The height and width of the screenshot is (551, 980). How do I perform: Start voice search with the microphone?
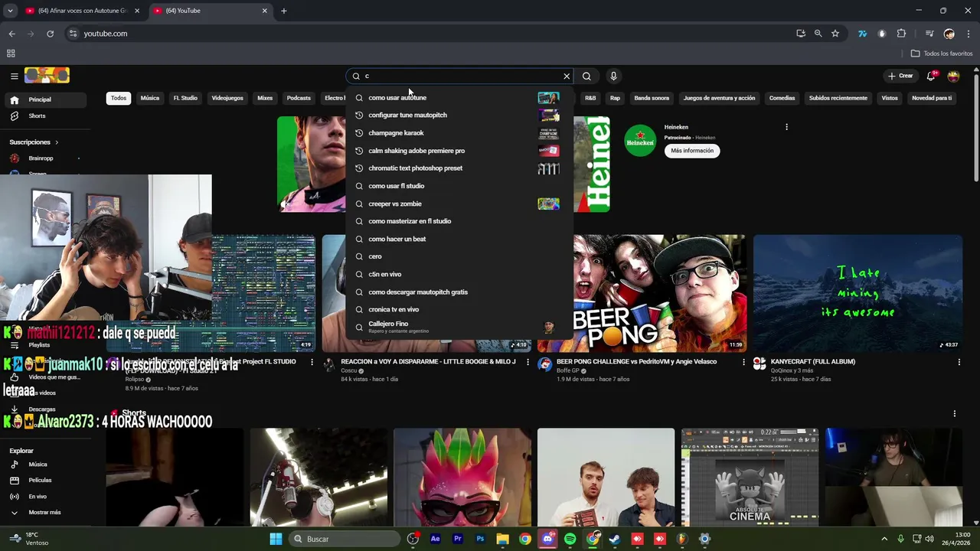pos(613,76)
